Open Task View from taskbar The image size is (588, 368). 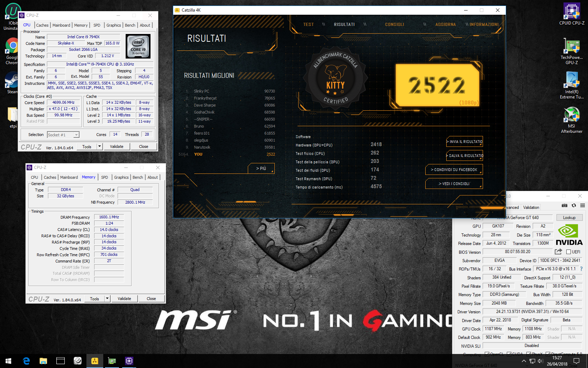pos(61,361)
